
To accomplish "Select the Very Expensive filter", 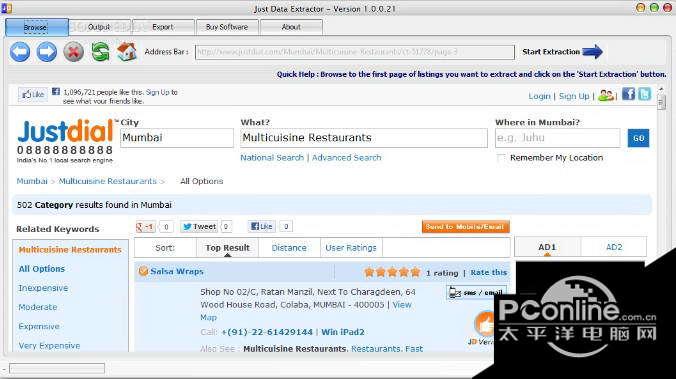I will click(49, 346).
